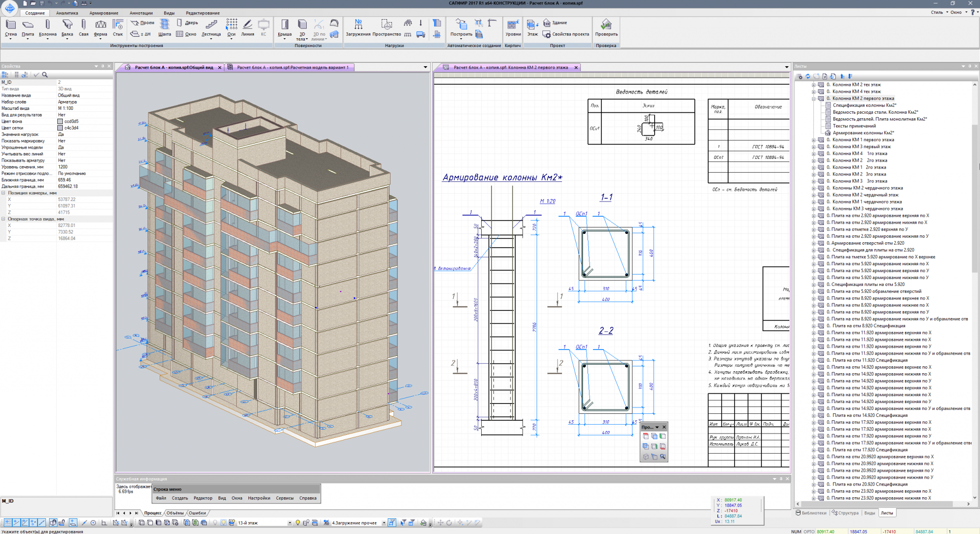This screenshot has width=980, height=534.
Task: Open the Армирование ribbon tab
Action: 103,13
